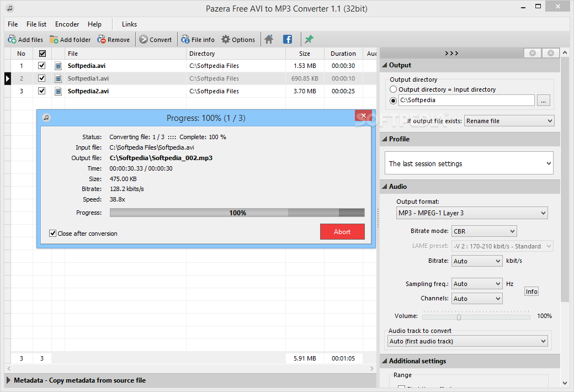Uncheck the Softpedia.avi row checkbox
The width and height of the screenshot is (574, 392).
42,66
